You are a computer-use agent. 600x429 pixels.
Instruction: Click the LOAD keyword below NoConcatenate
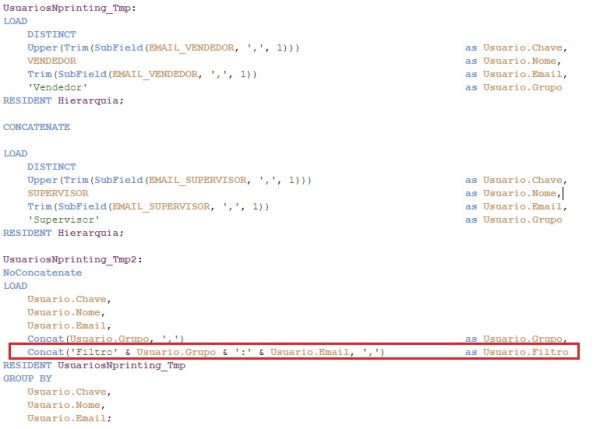coord(16,285)
